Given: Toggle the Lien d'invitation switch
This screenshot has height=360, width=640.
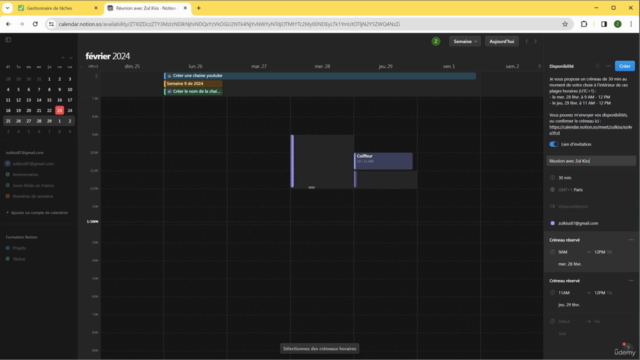Looking at the screenshot, I should point(553,144).
